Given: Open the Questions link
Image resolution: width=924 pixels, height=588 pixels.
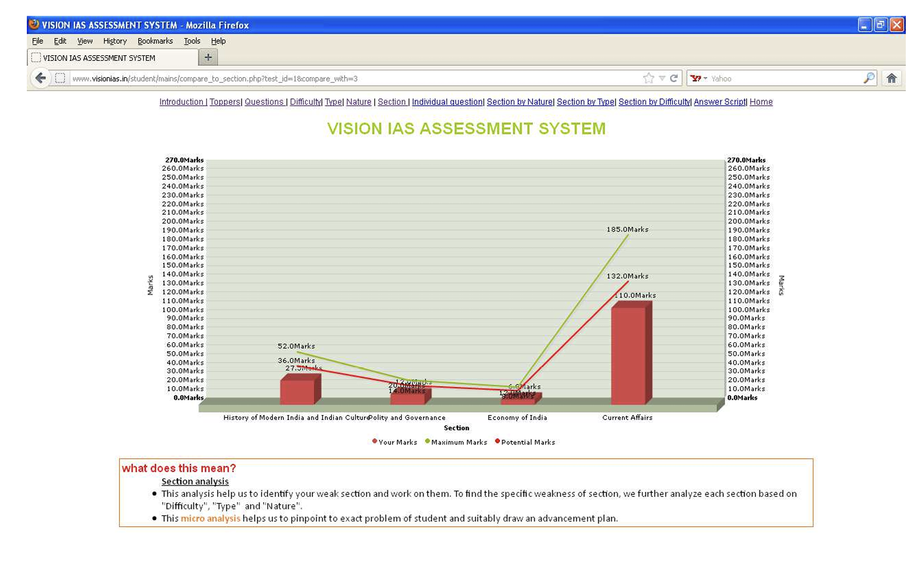Looking at the screenshot, I should coord(264,102).
